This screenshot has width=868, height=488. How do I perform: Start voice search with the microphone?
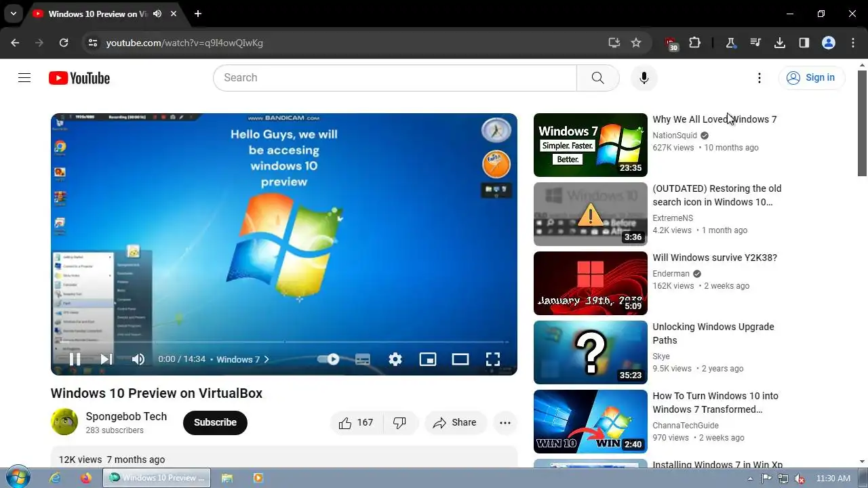(x=644, y=78)
